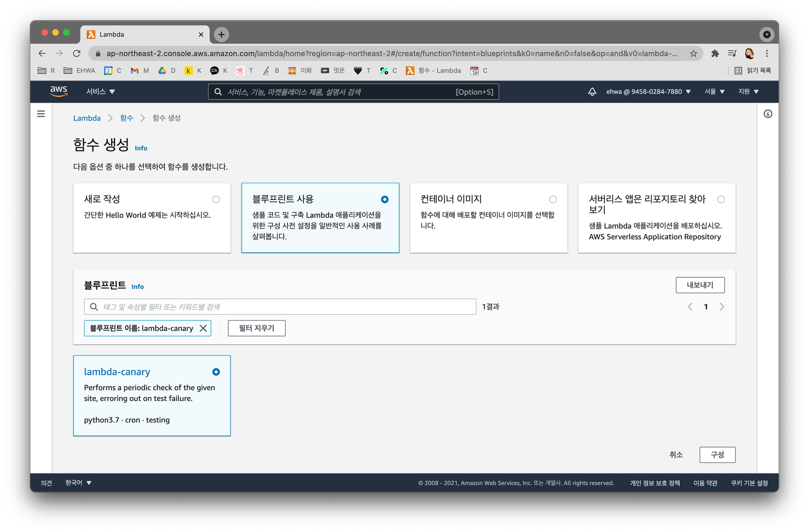Open the 한국어 language selector

tap(78, 483)
